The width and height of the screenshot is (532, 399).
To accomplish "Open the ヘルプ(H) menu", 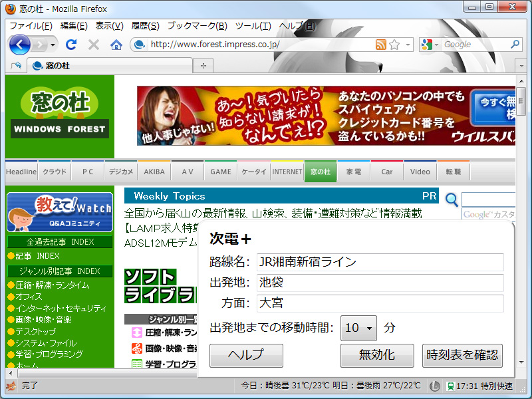I will [x=297, y=26].
